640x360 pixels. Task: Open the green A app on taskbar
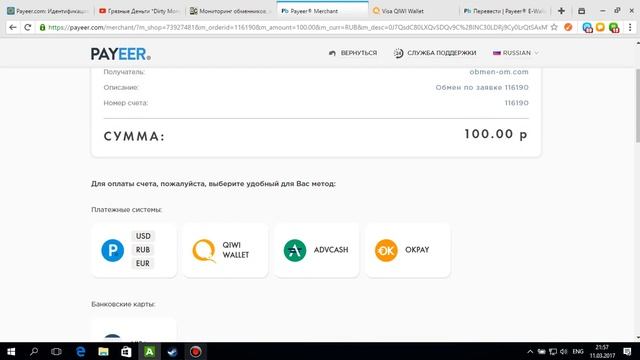pyautogui.click(x=149, y=351)
